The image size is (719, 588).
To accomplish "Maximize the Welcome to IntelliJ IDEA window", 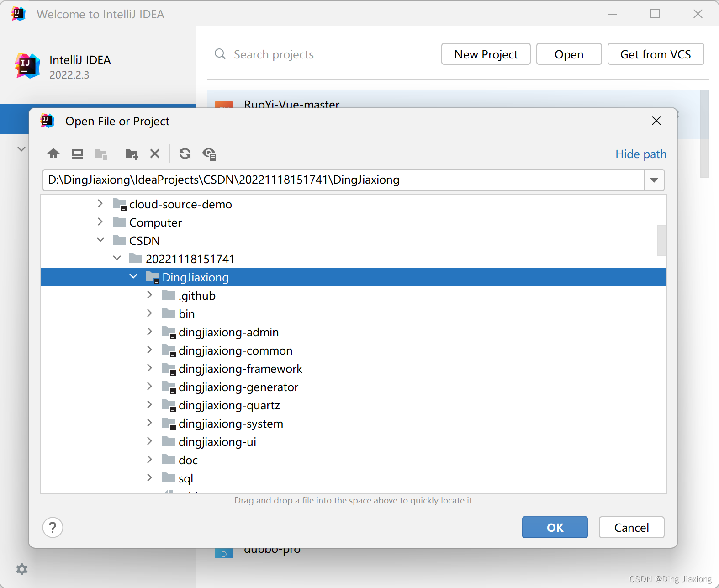I will [655, 14].
